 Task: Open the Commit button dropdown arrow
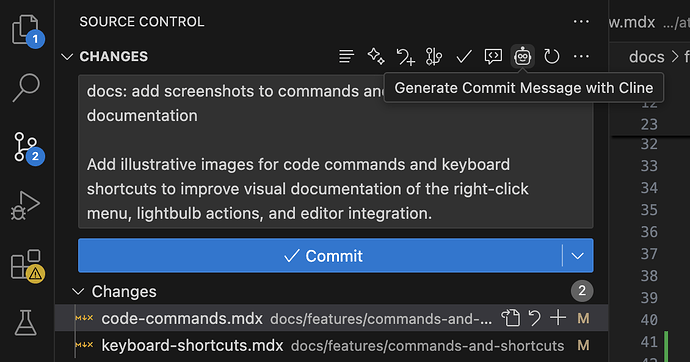pyautogui.click(x=577, y=256)
